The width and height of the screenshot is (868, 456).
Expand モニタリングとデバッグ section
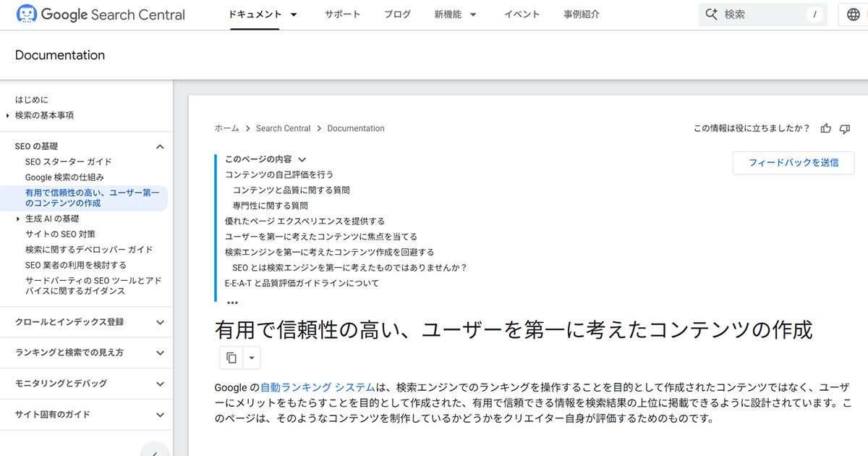[x=160, y=384]
